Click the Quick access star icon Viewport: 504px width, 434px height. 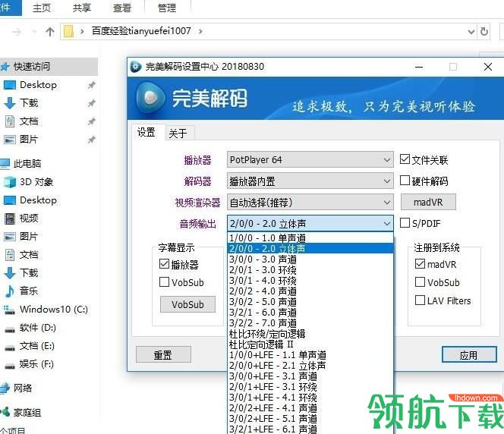5,67
